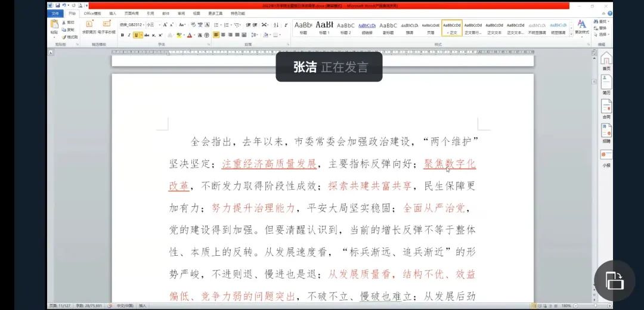Image resolution: width=644 pixels, height=310 pixels.
Task: Click the Save icon in quick access toolbar
Action: (57, 5)
